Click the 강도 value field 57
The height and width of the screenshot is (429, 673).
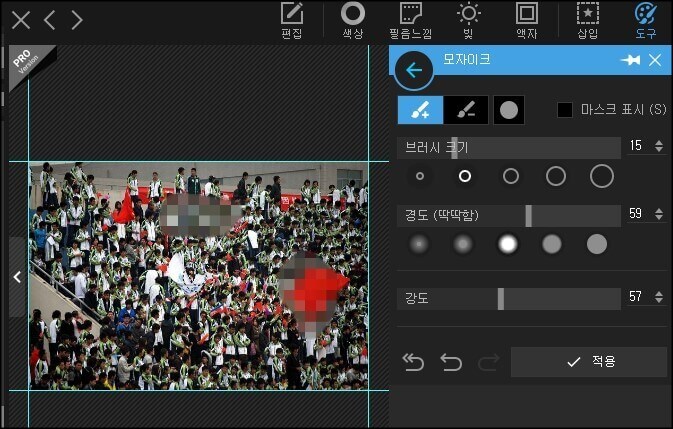click(x=639, y=297)
